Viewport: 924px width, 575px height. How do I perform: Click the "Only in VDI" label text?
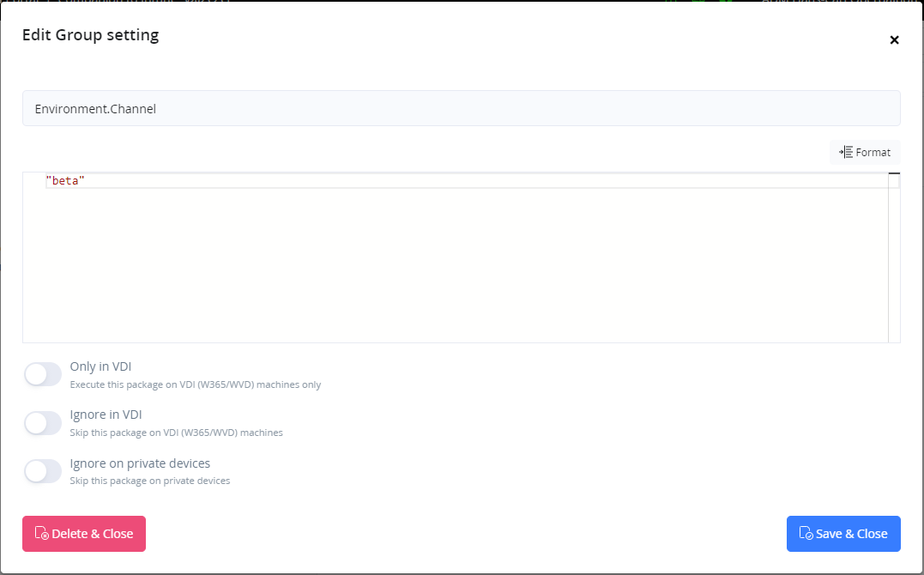[x=100, y=366]
